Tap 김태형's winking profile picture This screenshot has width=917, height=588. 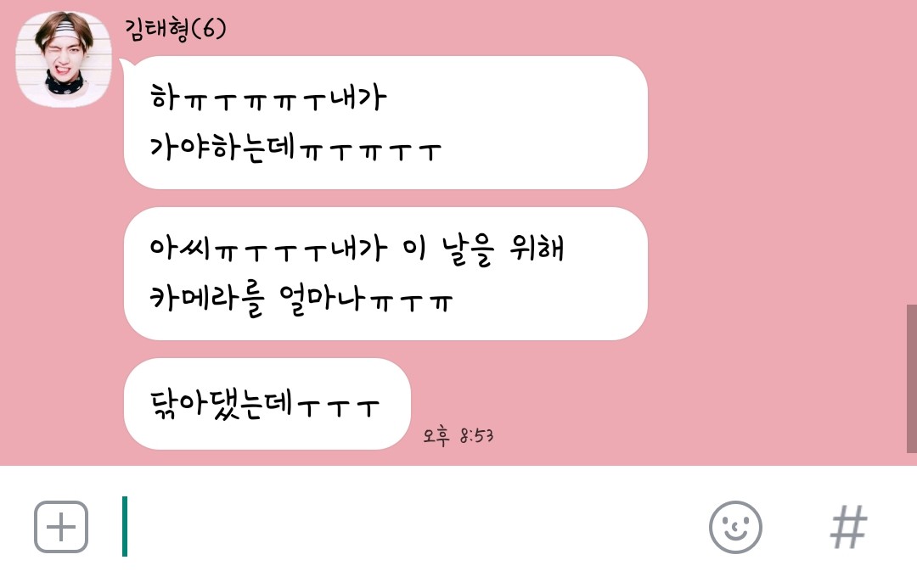click(x=63, y=59)
